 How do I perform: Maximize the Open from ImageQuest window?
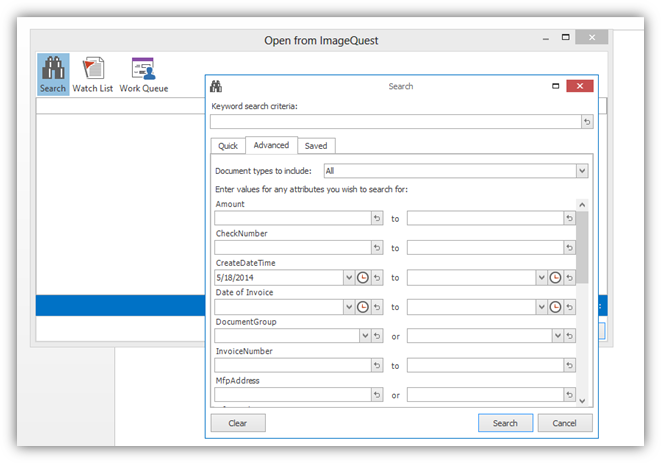pyautogui.click(x=566, y=38)
